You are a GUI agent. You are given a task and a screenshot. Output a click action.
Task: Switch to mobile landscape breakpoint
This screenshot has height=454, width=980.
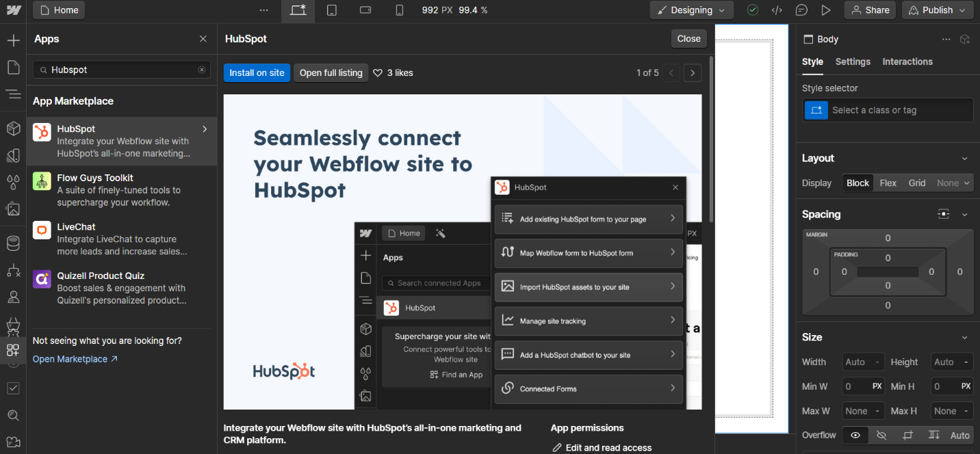tap(365, 10)
